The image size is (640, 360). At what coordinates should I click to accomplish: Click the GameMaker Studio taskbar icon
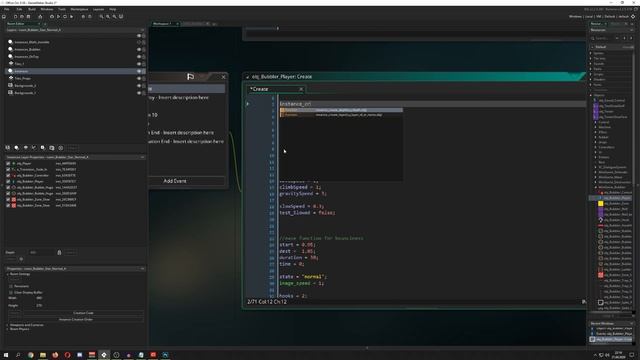click(x=104, y=355)
